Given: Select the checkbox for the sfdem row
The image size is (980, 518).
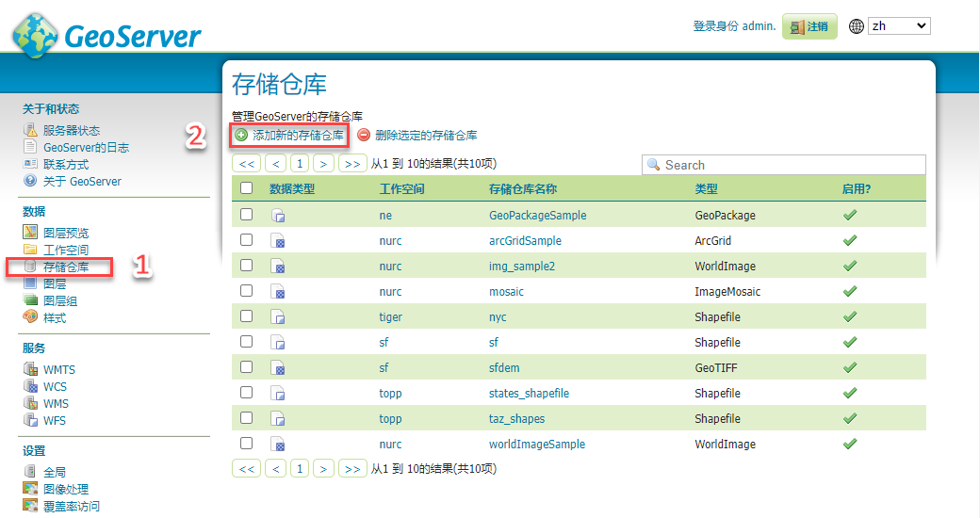Looking at the screenshot, I should point(247,367).
